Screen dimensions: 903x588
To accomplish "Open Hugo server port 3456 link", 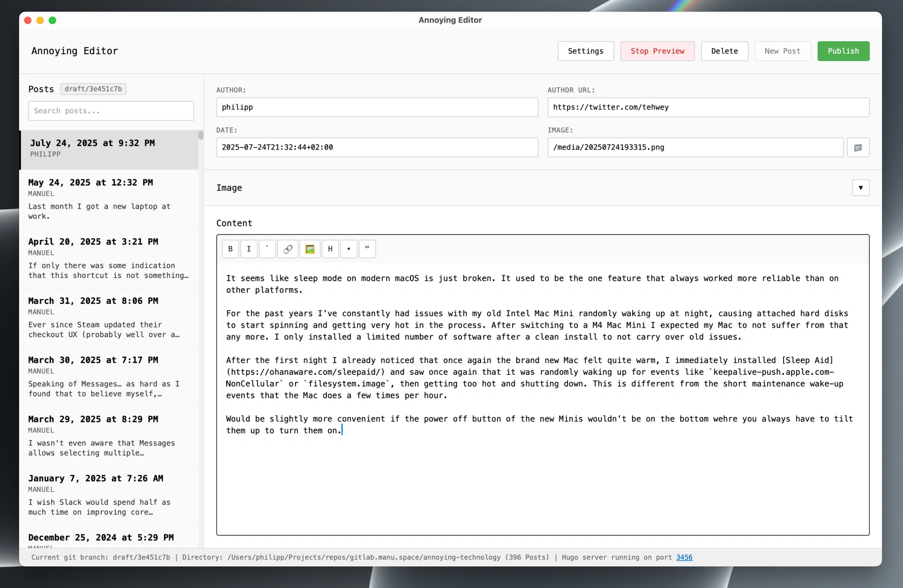I will [x=684, y=557].
